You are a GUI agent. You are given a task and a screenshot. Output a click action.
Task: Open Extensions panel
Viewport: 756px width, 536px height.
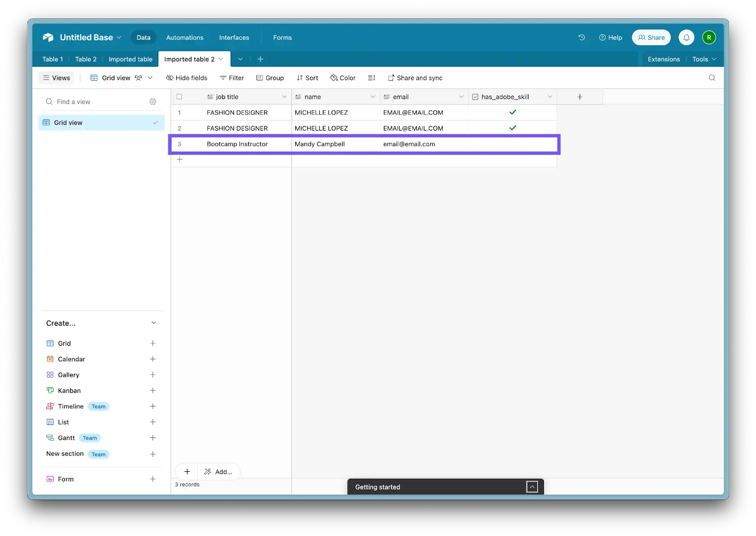point(663,59)
